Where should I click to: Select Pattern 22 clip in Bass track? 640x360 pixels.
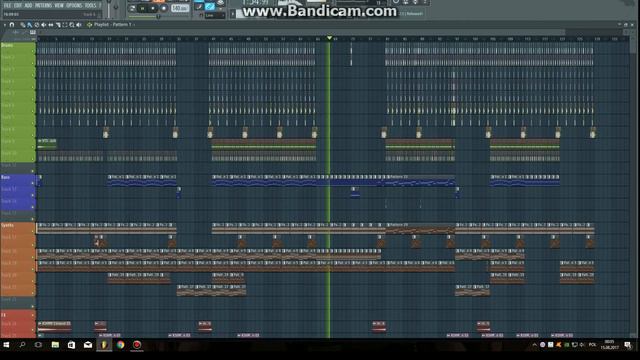tap(419, 181)
